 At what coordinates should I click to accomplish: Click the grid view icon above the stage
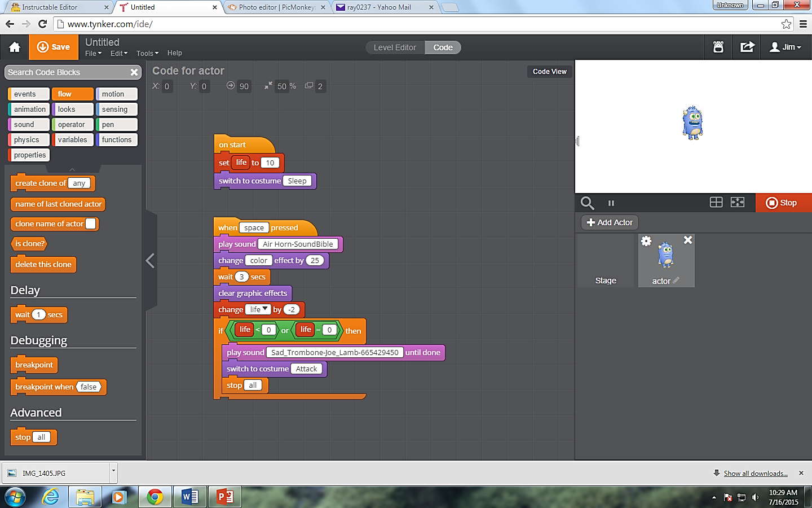(x=716, y=203)
